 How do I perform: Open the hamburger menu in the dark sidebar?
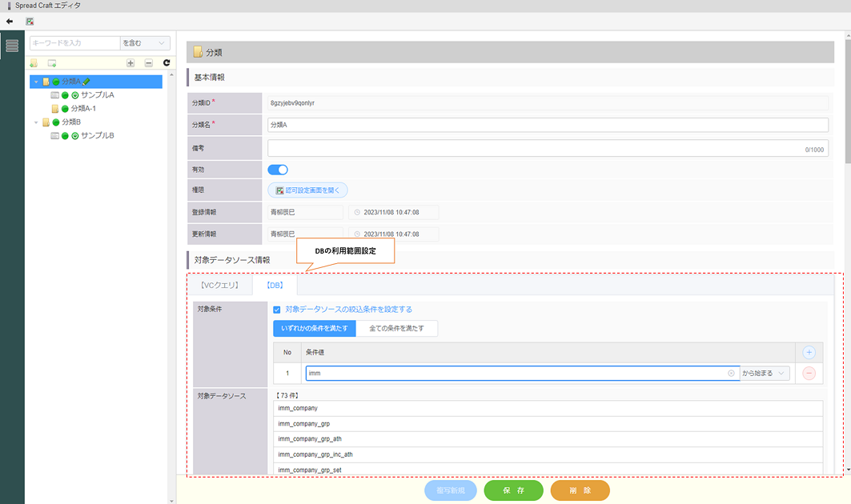pos(12,46)
